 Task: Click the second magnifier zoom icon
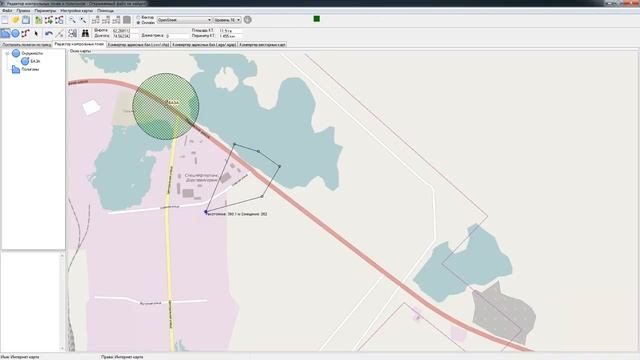(x=83, y=20)
